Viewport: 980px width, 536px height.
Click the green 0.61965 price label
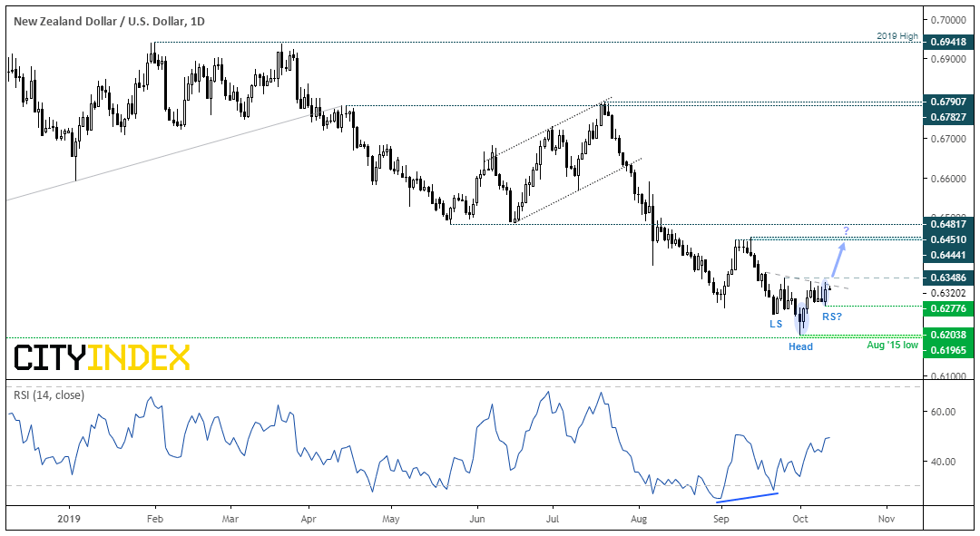click(x=948, y=350)
